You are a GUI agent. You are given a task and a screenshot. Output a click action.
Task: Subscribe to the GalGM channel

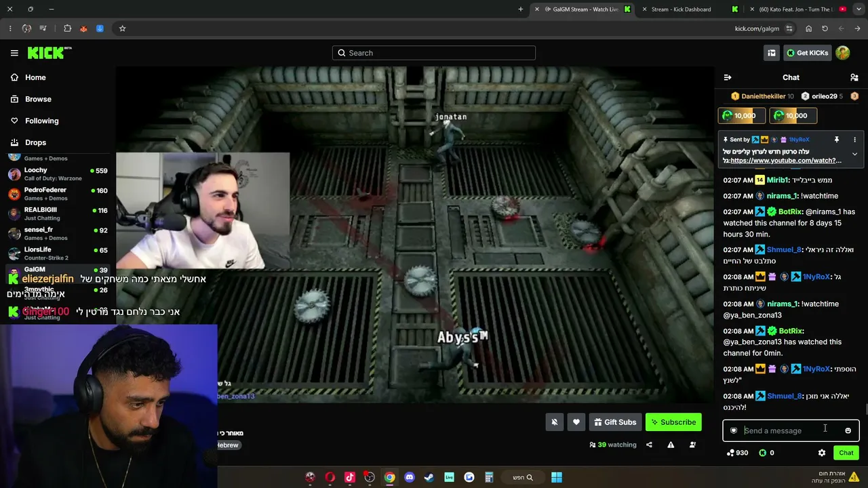tap(673, 422)
